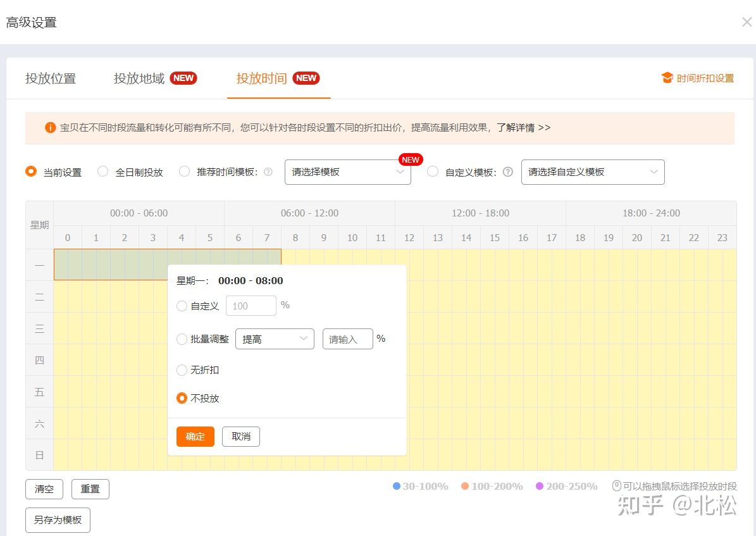Click hour column header 23
The width and height of the screenshot is (756, 536).
(x=722, y=237)
